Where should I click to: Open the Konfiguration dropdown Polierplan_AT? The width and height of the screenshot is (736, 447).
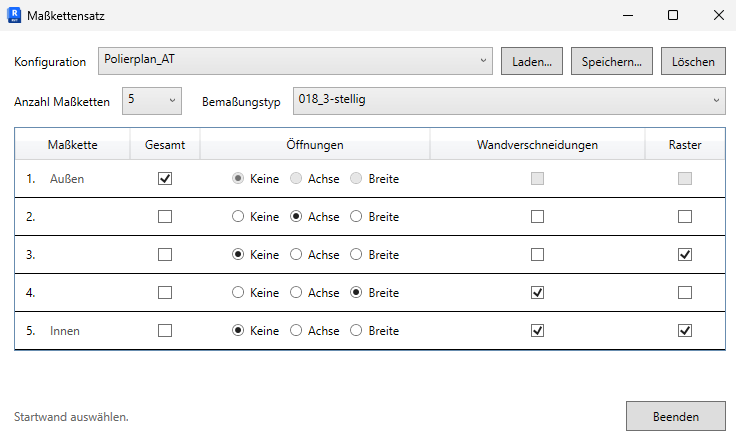tap(295, 61)
